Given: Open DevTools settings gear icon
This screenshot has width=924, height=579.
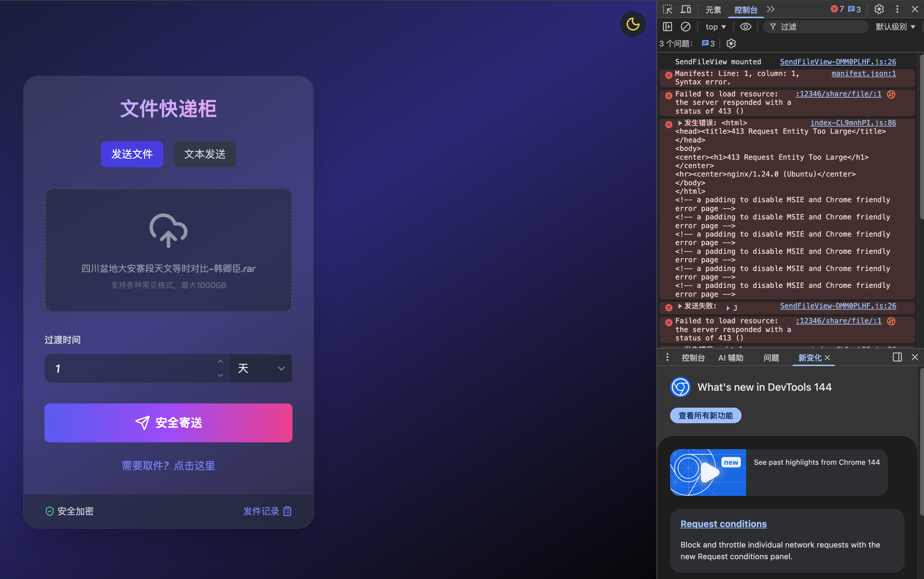Looking at the screenshot, I should [879, 9].
